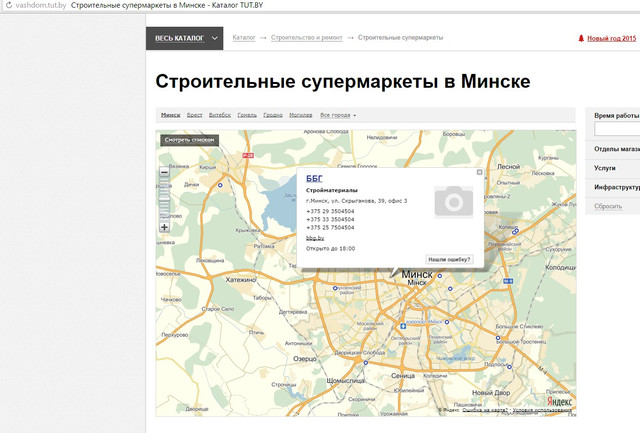Open the Новый год 2015 link
The height and width of the screenshot is (433, 640).
click(611, 38)
